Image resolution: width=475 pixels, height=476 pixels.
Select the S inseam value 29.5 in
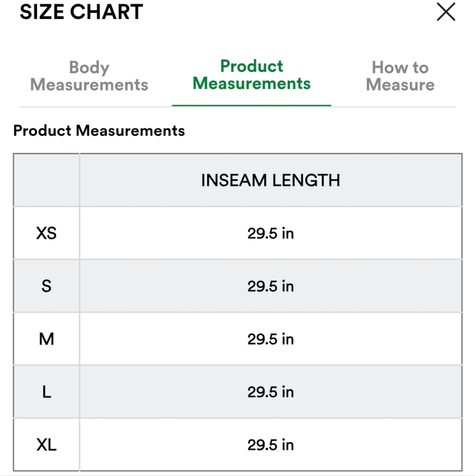(271, 286)
